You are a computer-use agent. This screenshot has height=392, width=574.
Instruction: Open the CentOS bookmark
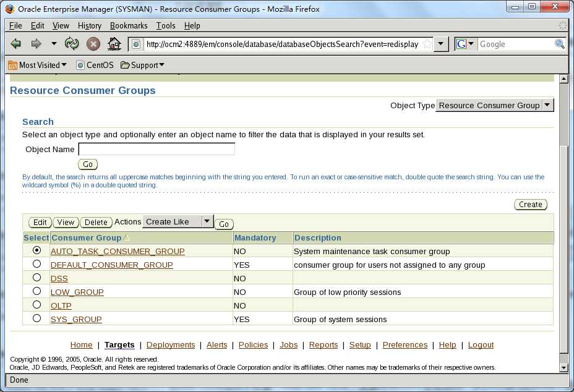tap(95, 65)
